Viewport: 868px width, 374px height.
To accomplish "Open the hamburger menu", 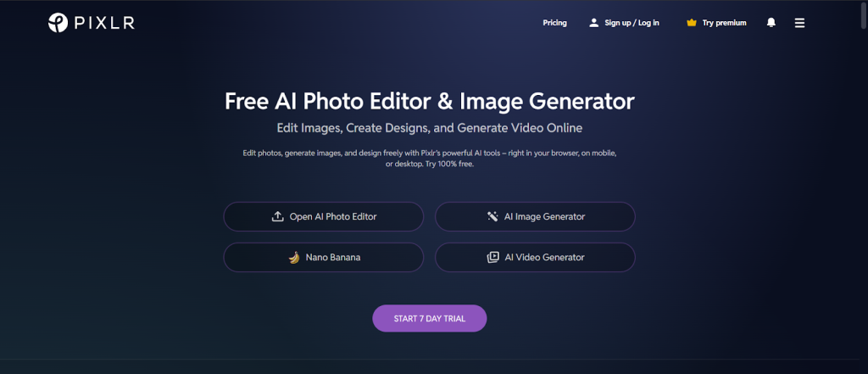I will point(799,23).
